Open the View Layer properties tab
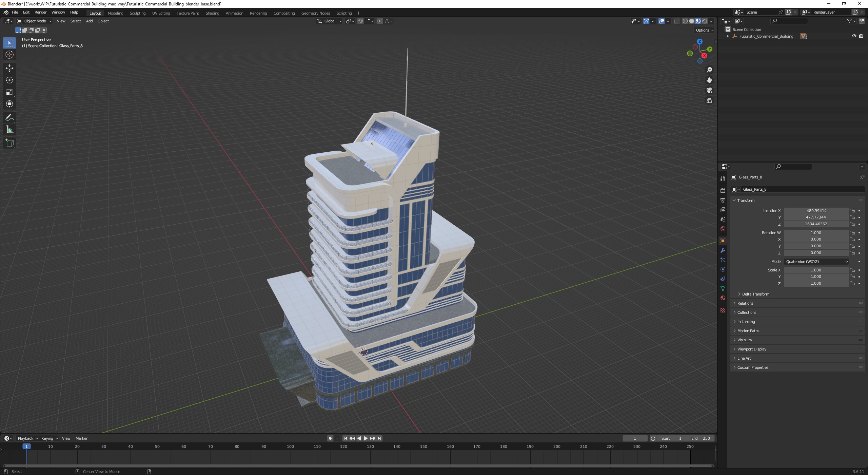The image size is (868, 475). point(723,210)
